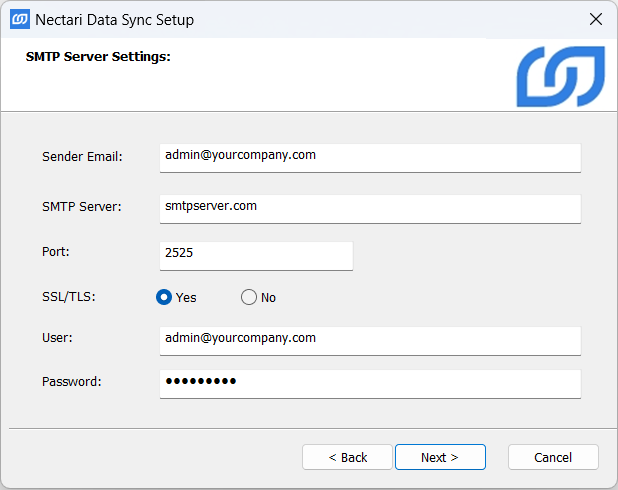Click into the Sender Email input field
This screenshot has height=490, width=618.
tap(370, 157)
